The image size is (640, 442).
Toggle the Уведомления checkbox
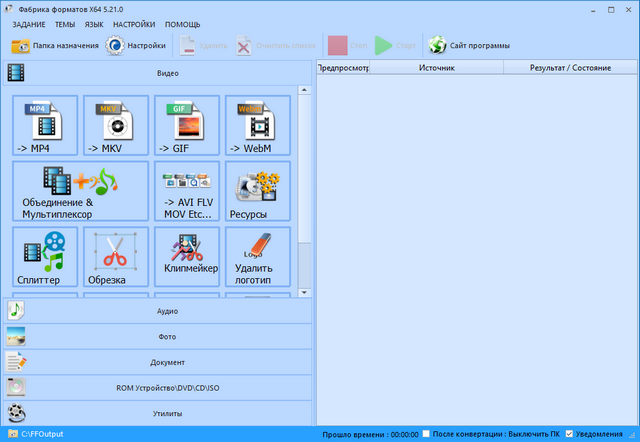coord(570,435)
